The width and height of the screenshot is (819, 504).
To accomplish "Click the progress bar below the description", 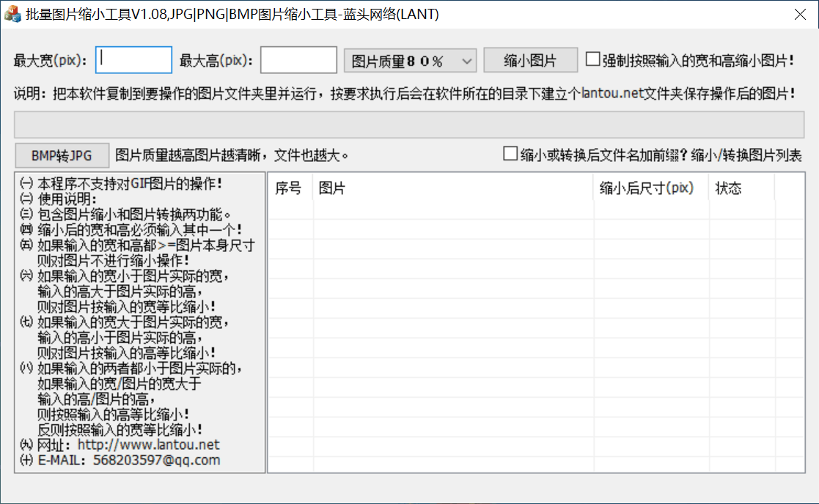I will (x=409, y=125).
